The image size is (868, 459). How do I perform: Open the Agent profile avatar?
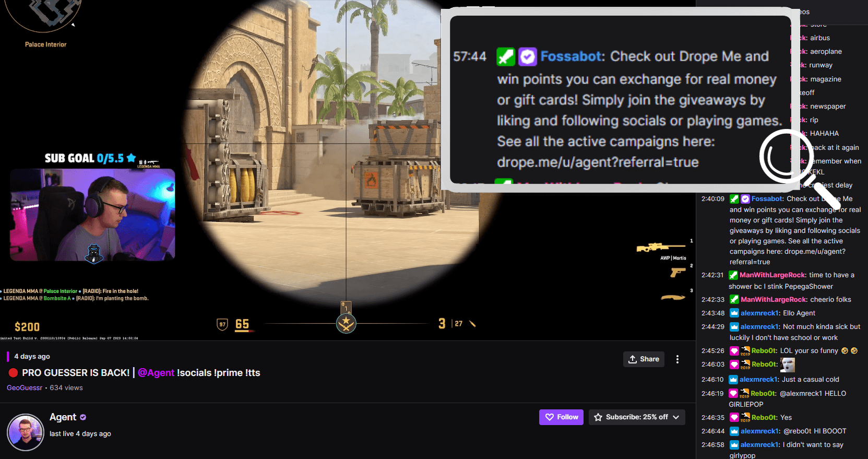click(26, 432)
